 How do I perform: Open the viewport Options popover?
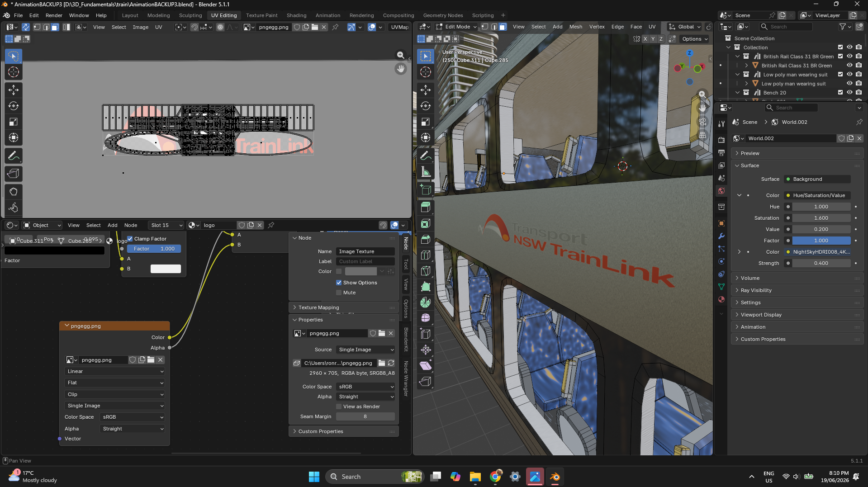(x=695, y=39)
